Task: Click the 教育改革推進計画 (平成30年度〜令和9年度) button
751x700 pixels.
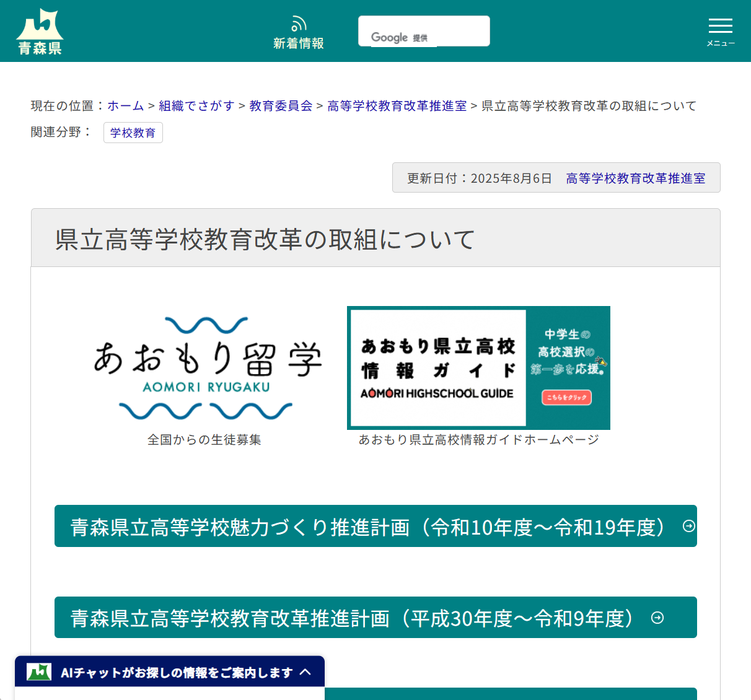Action: tap(375, 618)
